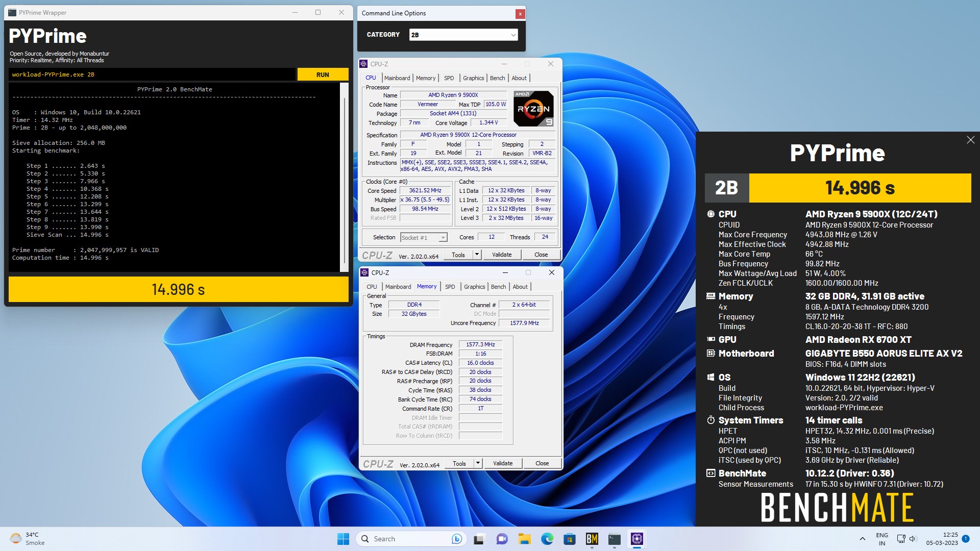This screenshot has width=980, height=551.
Task: Select CPU tab in bottom CPU-Z window
Action: (372, 287)
